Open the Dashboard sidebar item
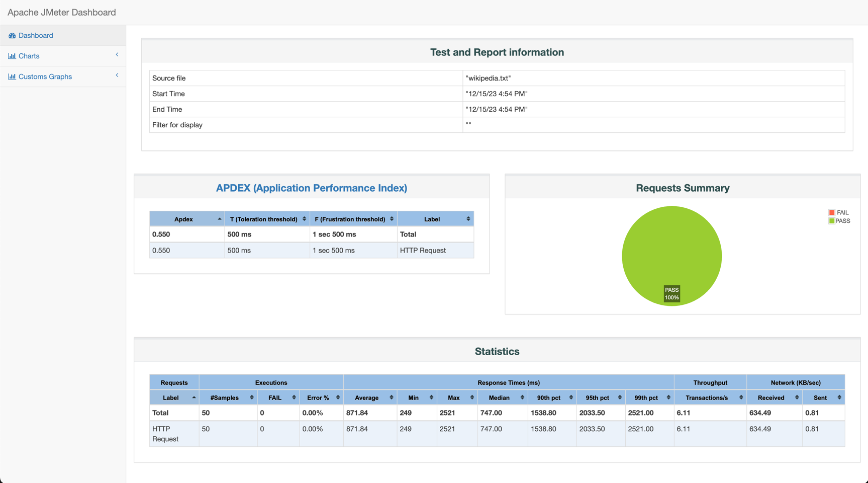 click(36, 36)
